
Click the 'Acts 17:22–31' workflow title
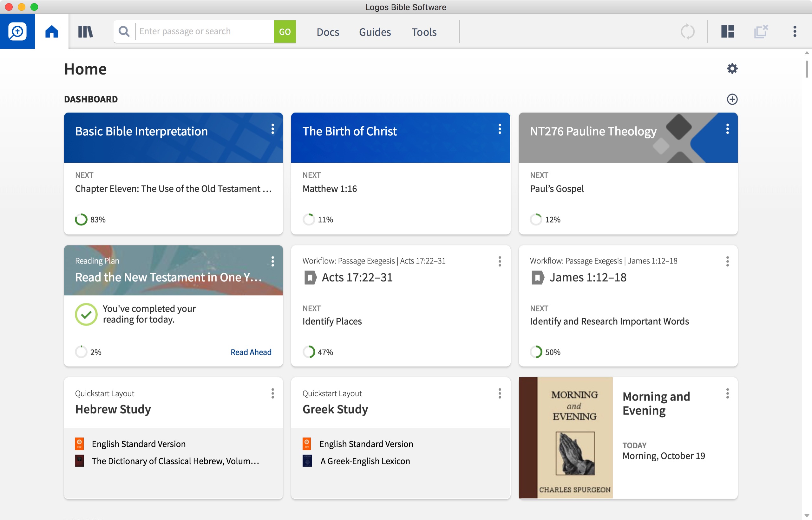pos(357,277)
